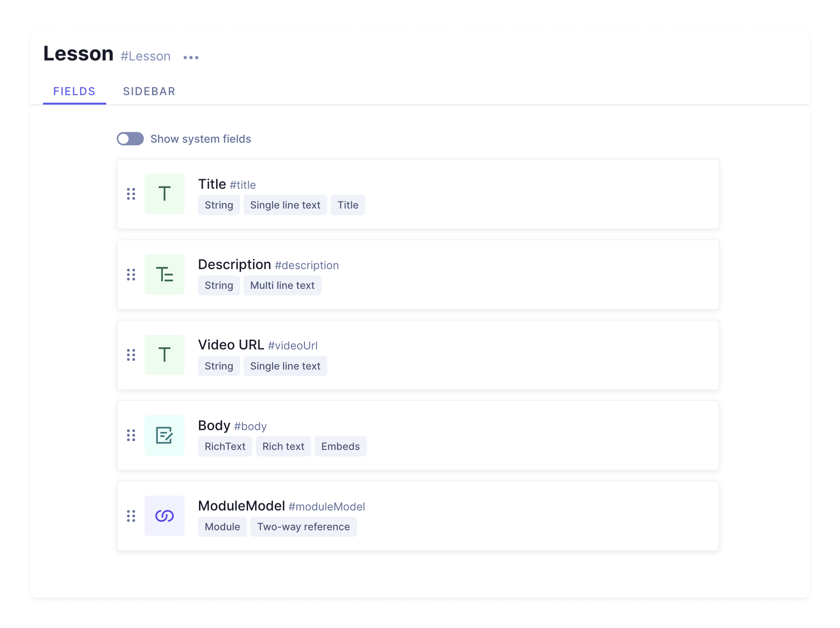Click the #title API ID text
840x628 pixels.
tap(243, 185)
